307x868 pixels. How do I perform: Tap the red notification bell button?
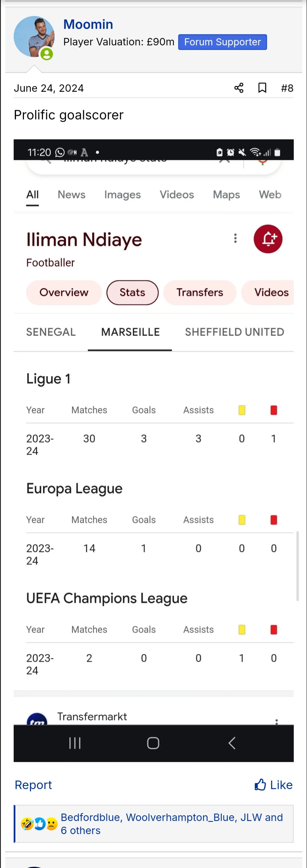[268, 239]
